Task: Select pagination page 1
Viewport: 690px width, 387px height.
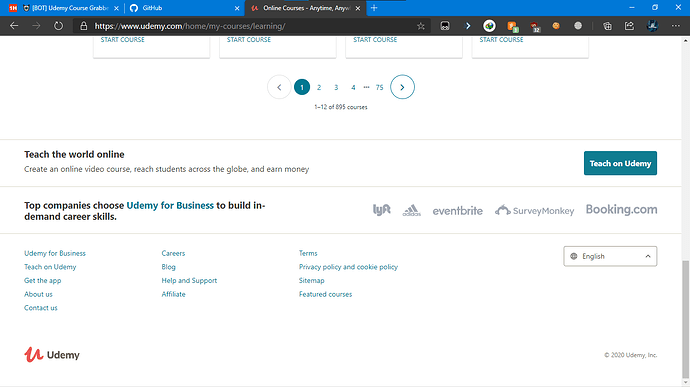Action: tap(302, 87)
